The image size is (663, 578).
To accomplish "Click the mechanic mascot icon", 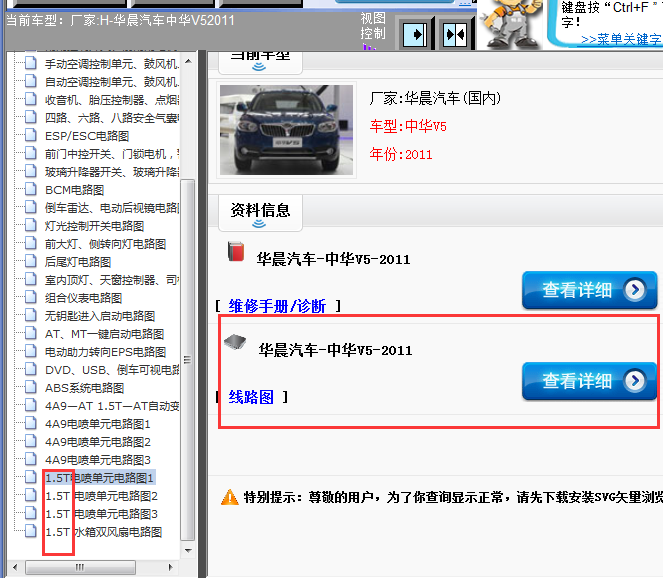I will click(511, 24).
